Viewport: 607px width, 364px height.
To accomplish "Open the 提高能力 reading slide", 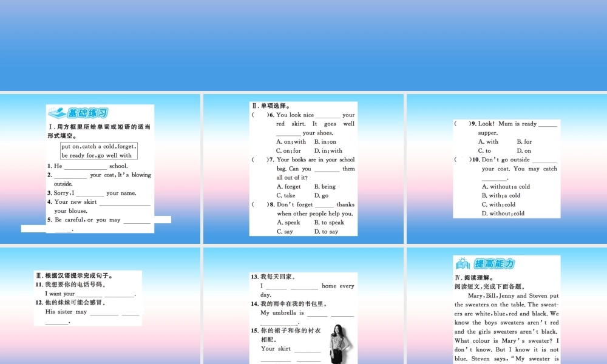I will pyautogui.click(x=507, y=306).
